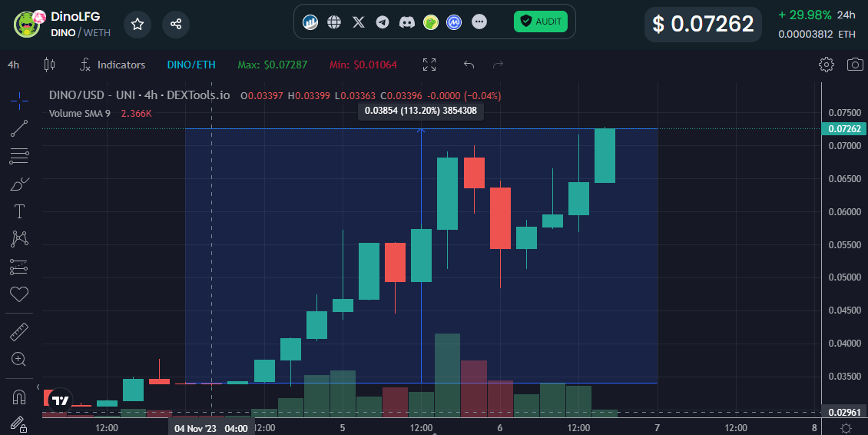Open time axis settings gear icon
Viewport: 868px width, 435px height.
[x=845, y=428]
